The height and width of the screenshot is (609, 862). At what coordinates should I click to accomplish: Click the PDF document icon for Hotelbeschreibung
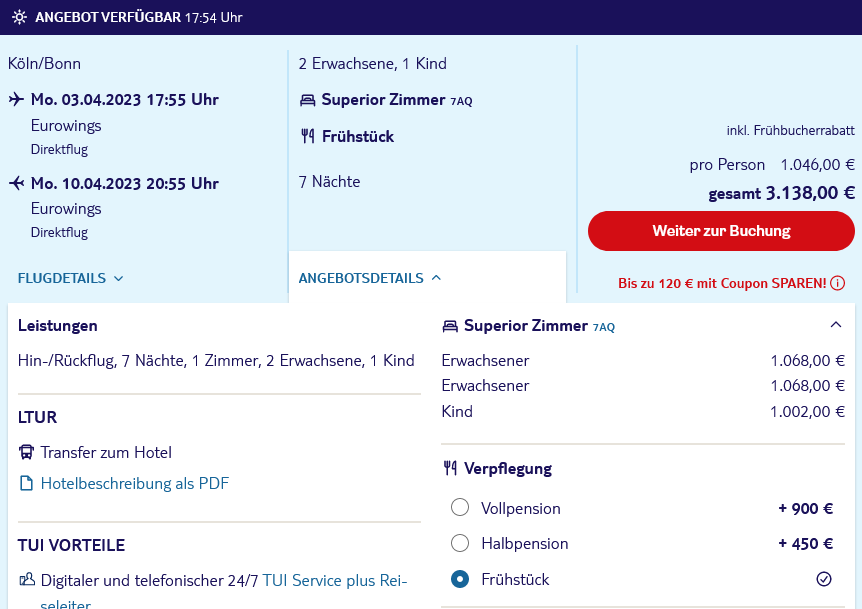pyautogui.click(x=26, y=483)
